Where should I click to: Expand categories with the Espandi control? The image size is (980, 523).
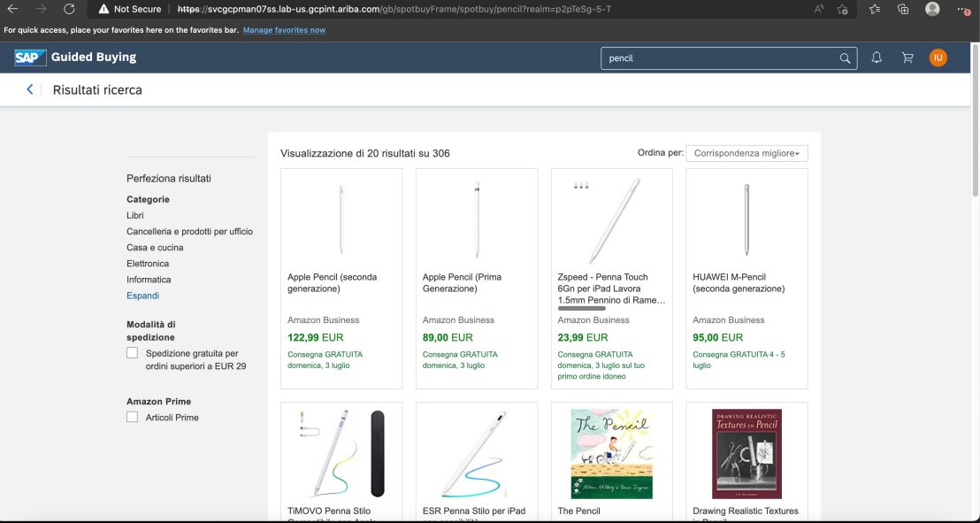(142, 295)
